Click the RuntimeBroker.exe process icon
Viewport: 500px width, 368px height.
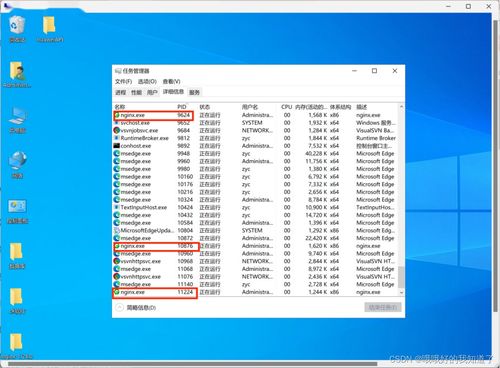click(x=116, y=138)
